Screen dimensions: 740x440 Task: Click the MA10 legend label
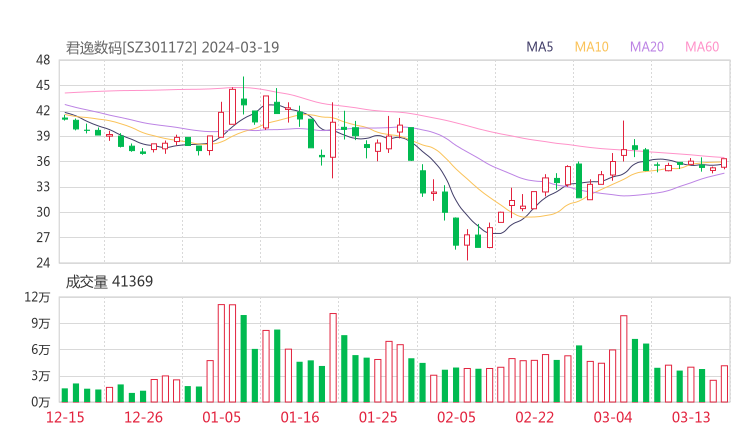pyautogui.click(x=591, y=47)
